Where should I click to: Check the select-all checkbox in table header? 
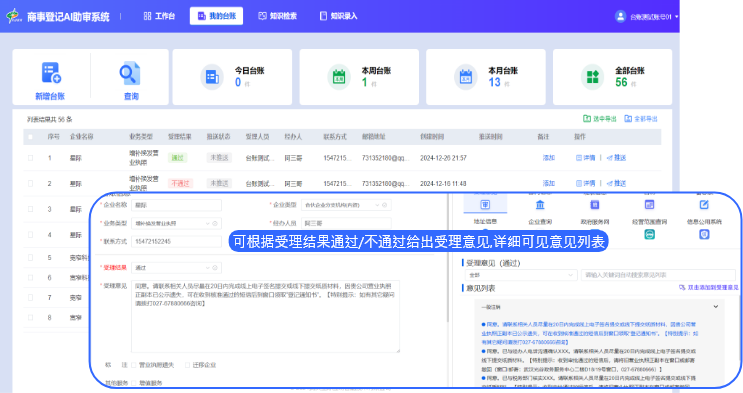click(30, 137)
